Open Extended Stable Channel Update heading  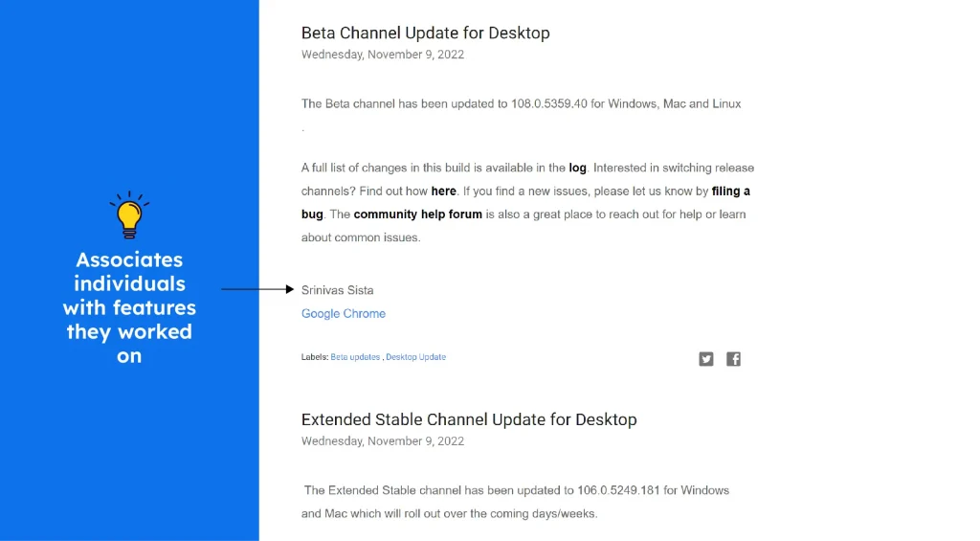point(469,419)
